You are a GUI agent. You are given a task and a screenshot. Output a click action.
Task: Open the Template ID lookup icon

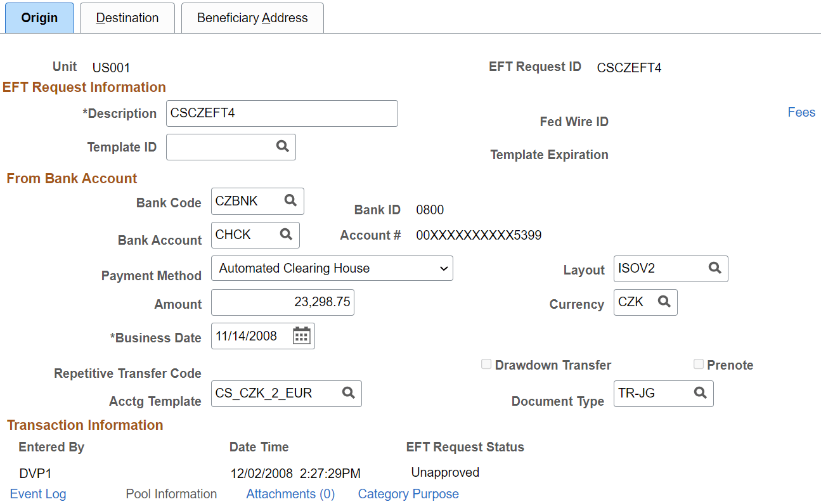click(282, 146)
